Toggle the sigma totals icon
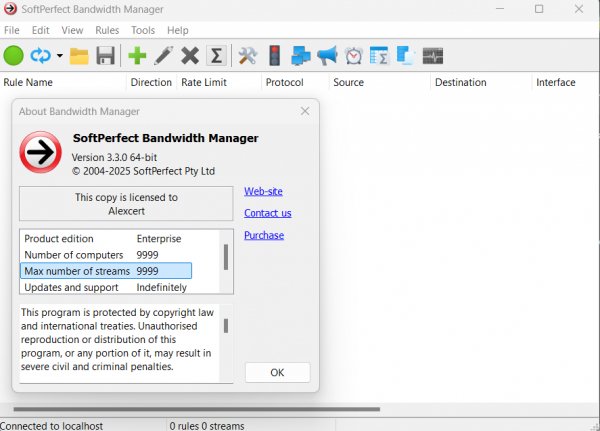The width and height of the screenshot is (600, 431). point(217,56)
